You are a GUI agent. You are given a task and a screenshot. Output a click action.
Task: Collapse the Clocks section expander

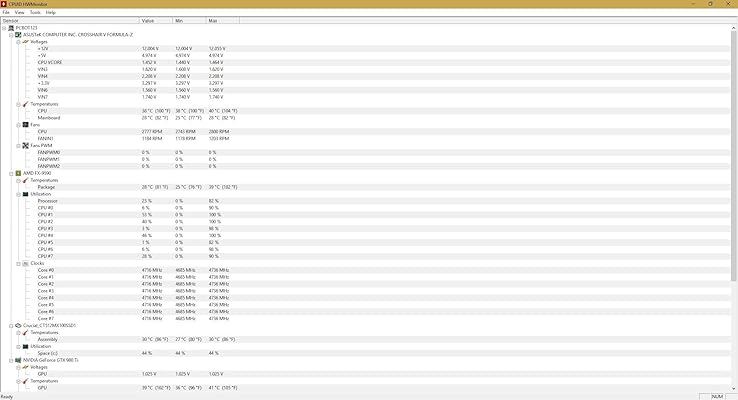(x=18, y=264)
